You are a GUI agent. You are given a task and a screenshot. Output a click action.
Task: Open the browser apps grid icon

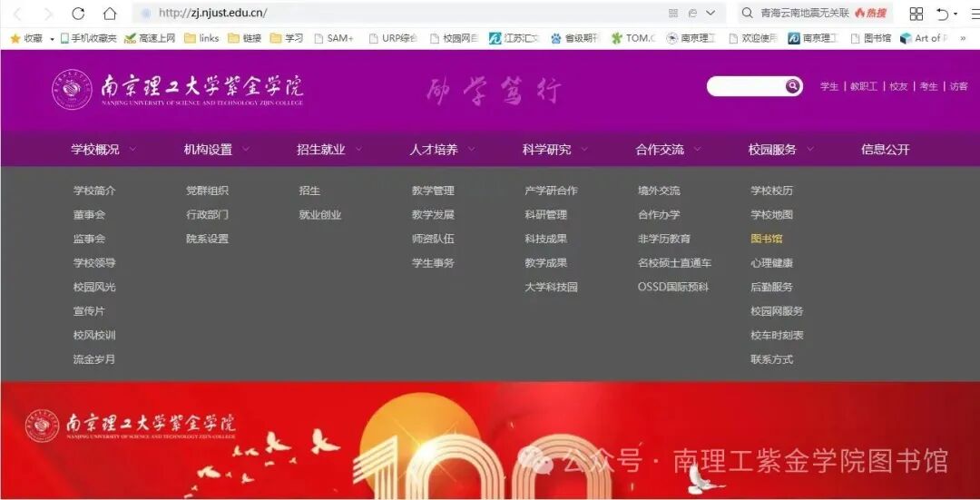pyautogui.click(x=916, y=14)
